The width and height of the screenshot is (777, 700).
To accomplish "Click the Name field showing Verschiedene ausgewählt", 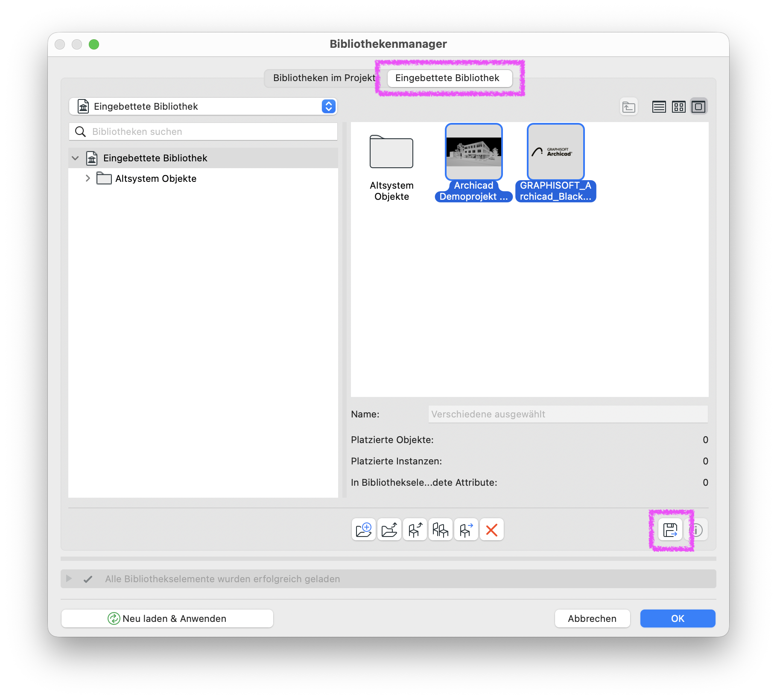I will (568, 414).
